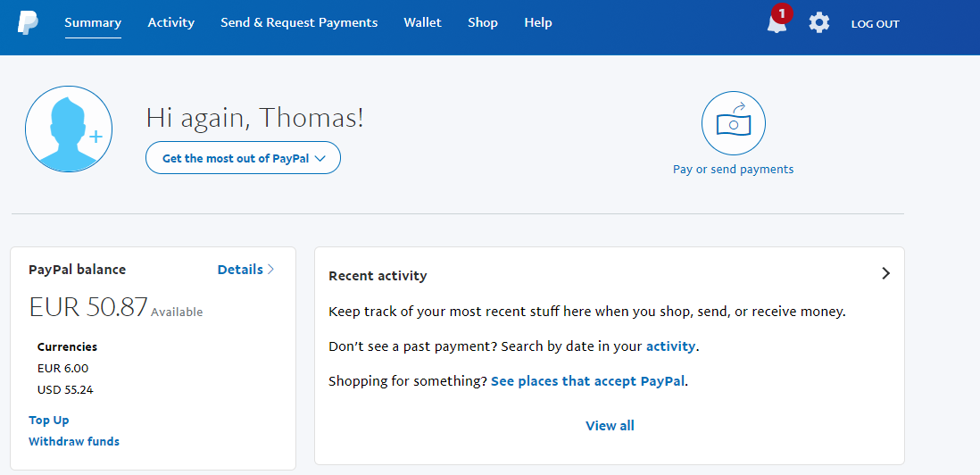Click the Available label next to balance
The image size is (980, 475).
177,312
